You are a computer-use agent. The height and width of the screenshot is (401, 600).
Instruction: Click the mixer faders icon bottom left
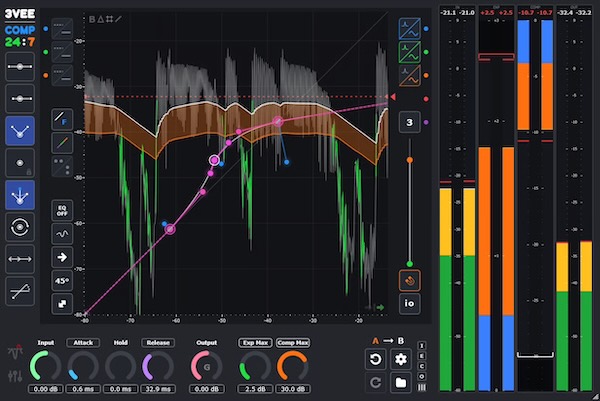tap(15, 376)
